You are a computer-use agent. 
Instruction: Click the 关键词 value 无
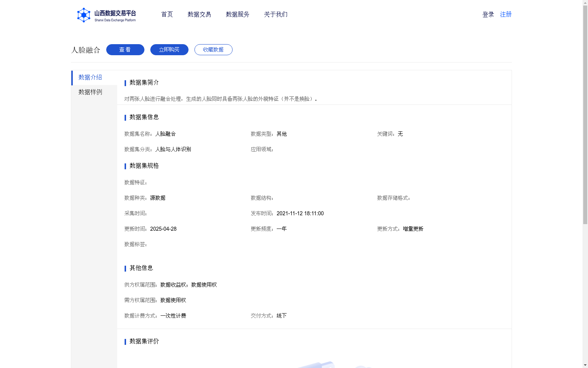coord(400,134)
